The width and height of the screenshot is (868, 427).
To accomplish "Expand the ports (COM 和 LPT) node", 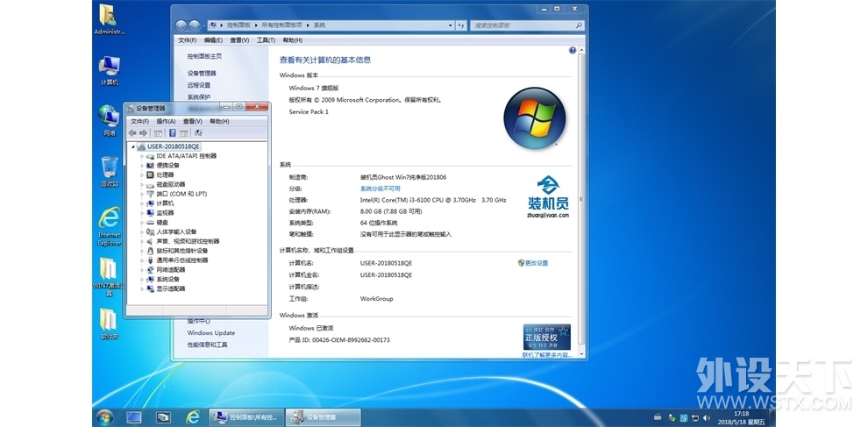I will click(142, 194).
